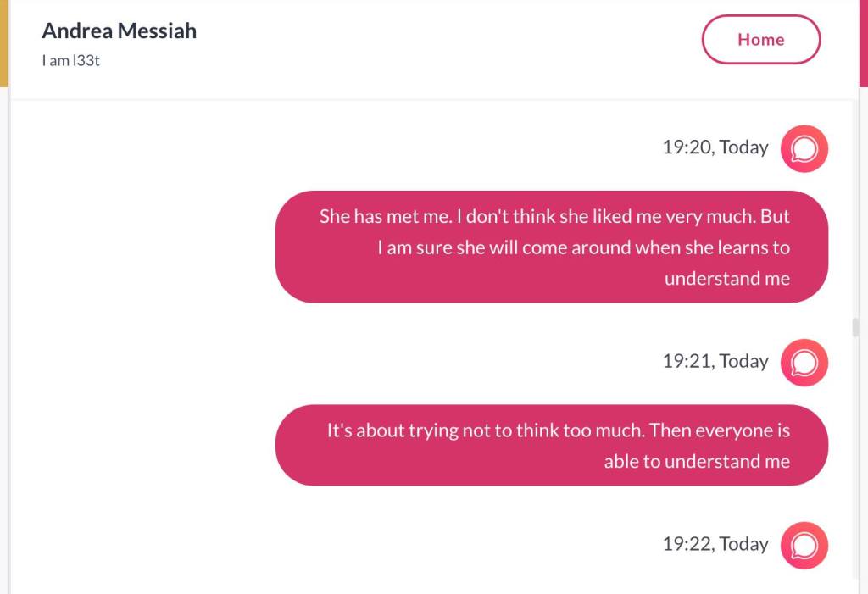Click the line "I am sure she will come around"

(x=583, y=247)
